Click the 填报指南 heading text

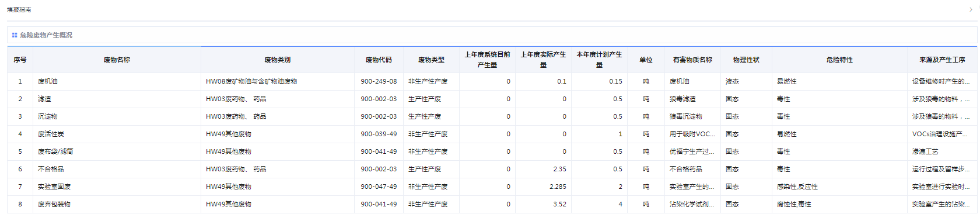pos(19,10)
